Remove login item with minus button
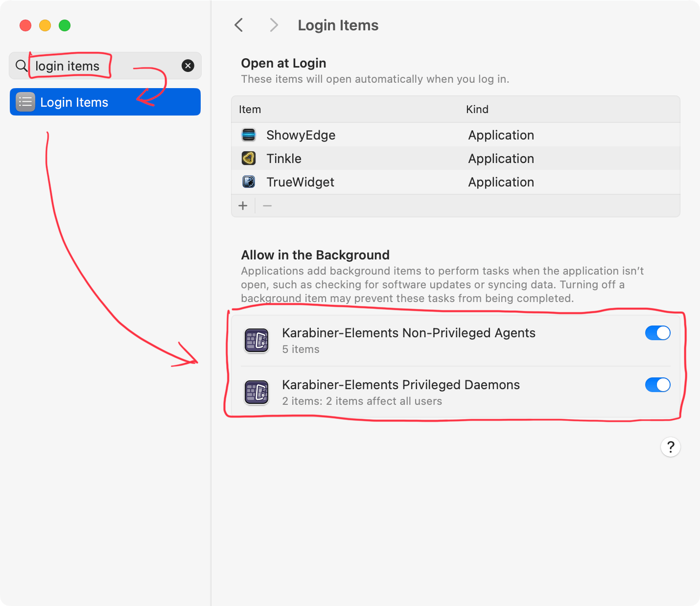 coord(267,206)
